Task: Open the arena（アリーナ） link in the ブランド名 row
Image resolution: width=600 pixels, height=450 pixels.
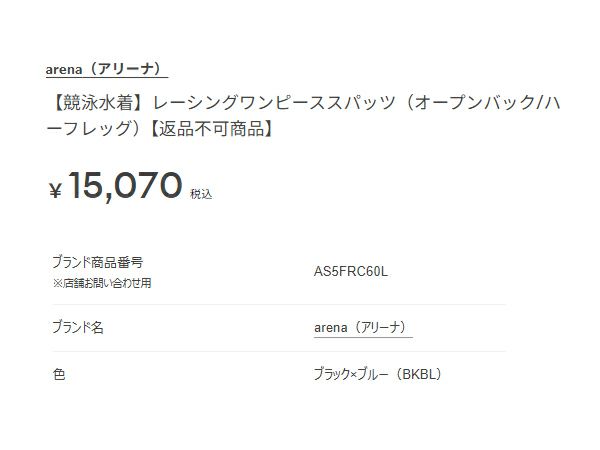Action: 359,327
